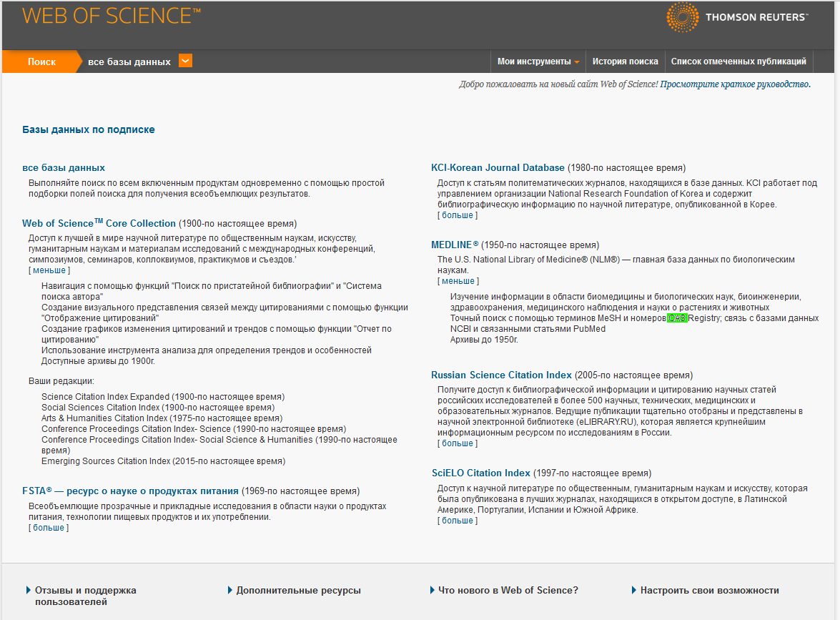The height and width of the screenshot is (620, 840).
Task: Click the Thomson Reuters logo
Action: click(x=737, y=17)
